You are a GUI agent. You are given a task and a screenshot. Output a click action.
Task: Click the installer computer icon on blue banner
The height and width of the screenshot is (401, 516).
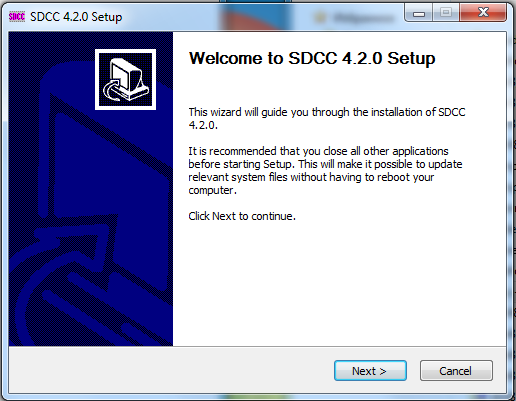125,79
